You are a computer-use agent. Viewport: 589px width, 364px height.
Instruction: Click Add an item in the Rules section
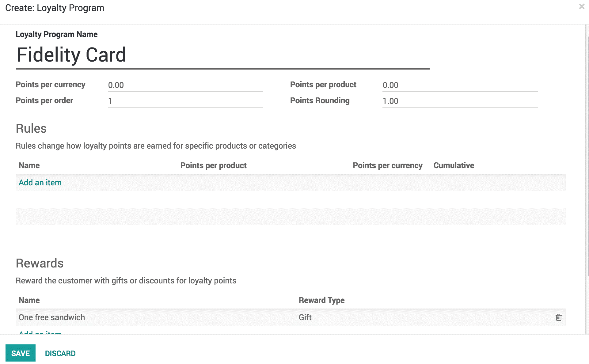(40, 182)
